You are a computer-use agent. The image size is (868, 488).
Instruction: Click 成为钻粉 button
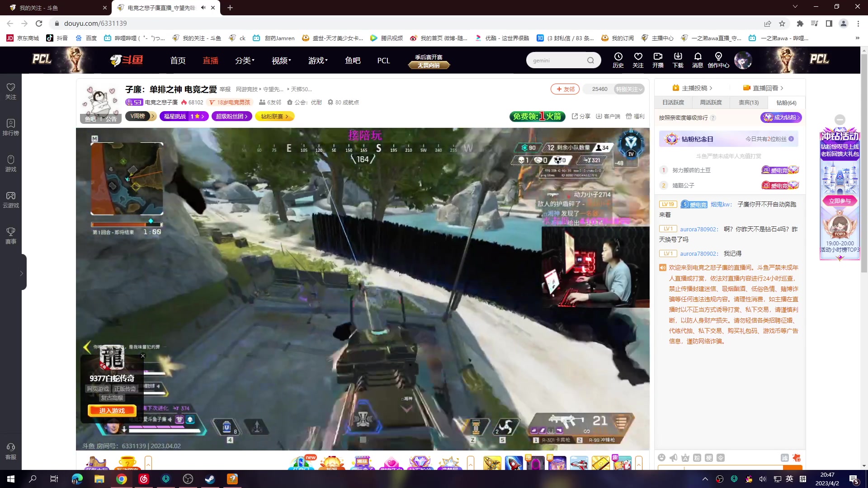click(x=781, y=117)
